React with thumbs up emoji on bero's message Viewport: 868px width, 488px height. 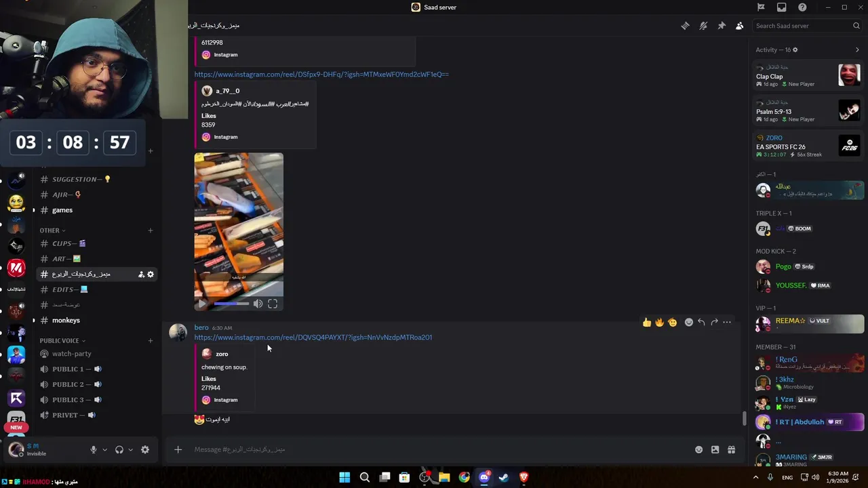click(x=647, y=322)
